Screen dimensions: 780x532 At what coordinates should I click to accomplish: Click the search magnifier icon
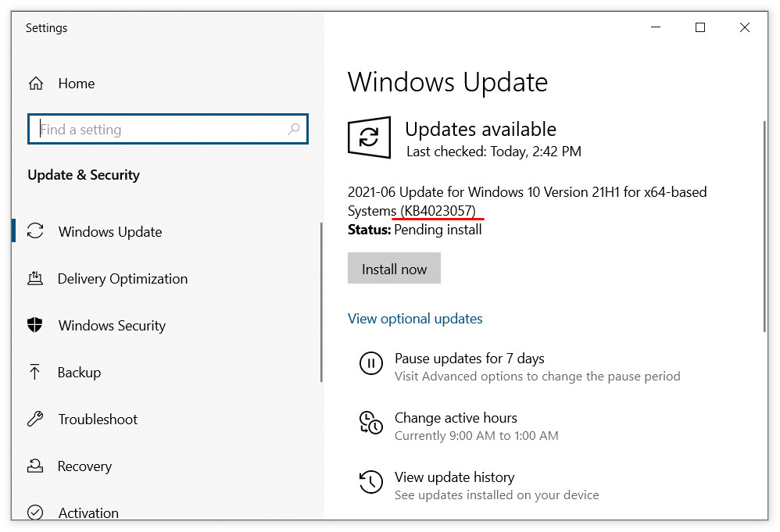tap(294, 130)
